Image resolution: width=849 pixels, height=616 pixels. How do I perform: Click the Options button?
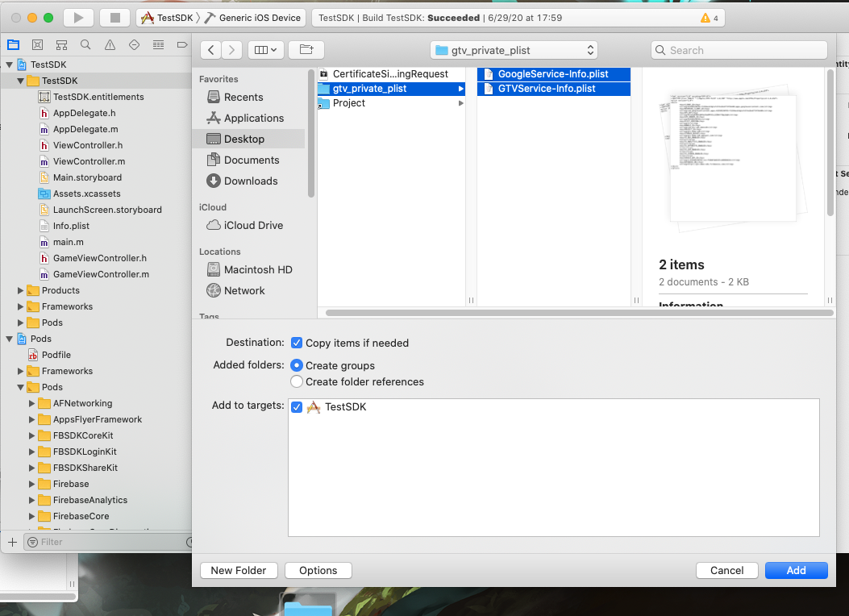[318, 571]
